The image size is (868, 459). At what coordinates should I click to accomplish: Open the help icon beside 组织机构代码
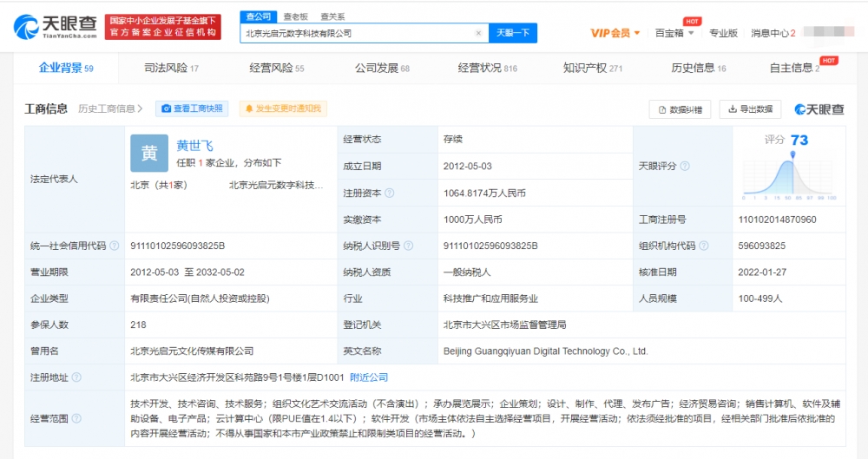tap(704, 246)
